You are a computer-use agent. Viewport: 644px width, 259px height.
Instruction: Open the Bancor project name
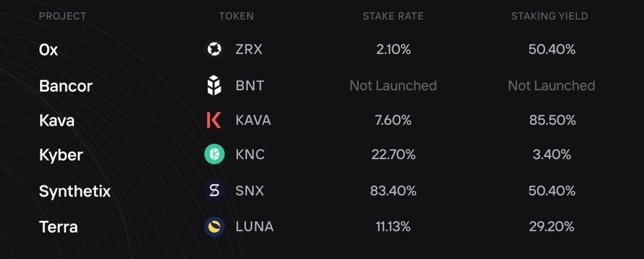coord(66,86)
